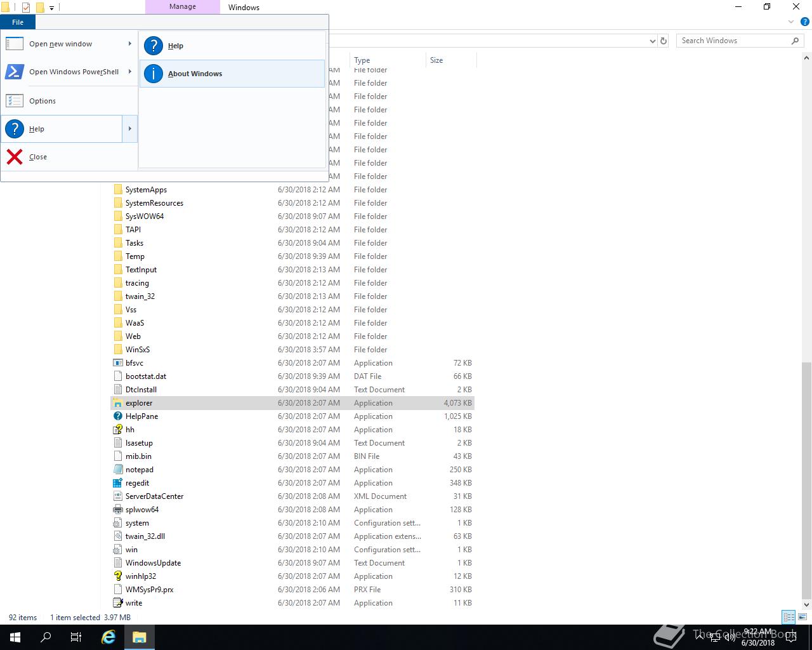Click scrollbar up arrow
The width and height of the screenshot is (812, 650).
(x=806, y=58)
